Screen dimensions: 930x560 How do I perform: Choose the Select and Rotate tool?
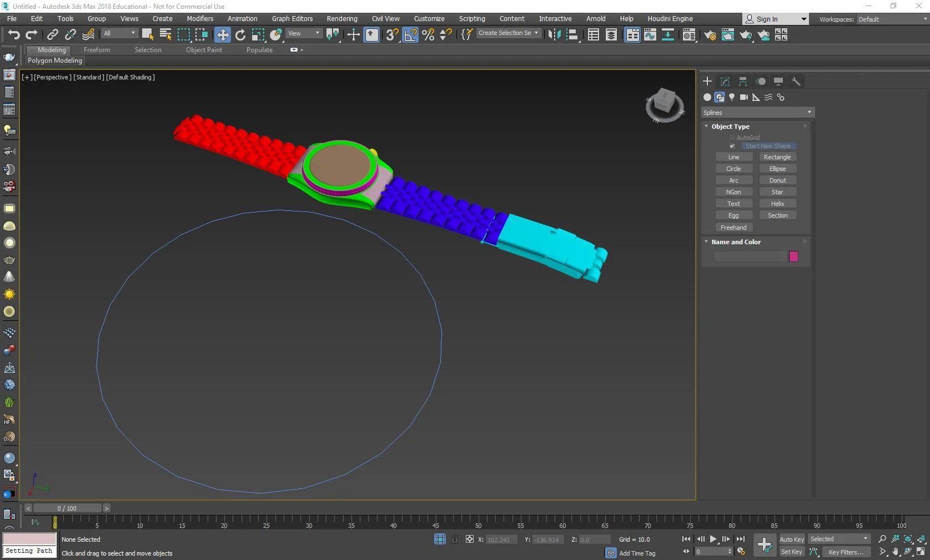240,35
